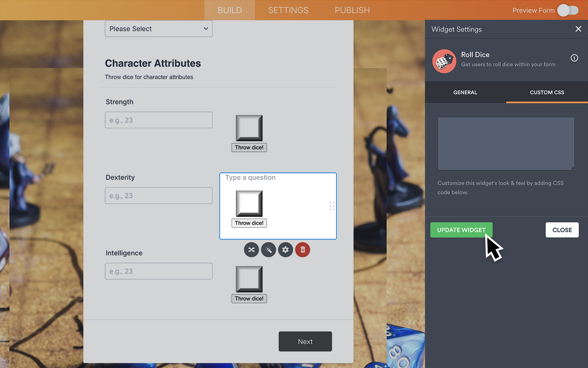Viewport: 588px width, 368px height.
Task: Click the shuffle conditional logic icon
Action: (251, 250)
